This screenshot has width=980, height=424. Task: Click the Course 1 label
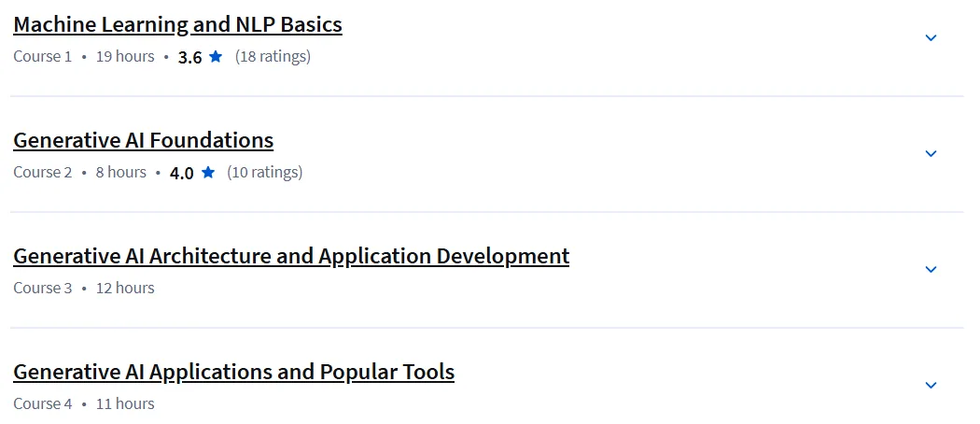(x=43, y=56)
